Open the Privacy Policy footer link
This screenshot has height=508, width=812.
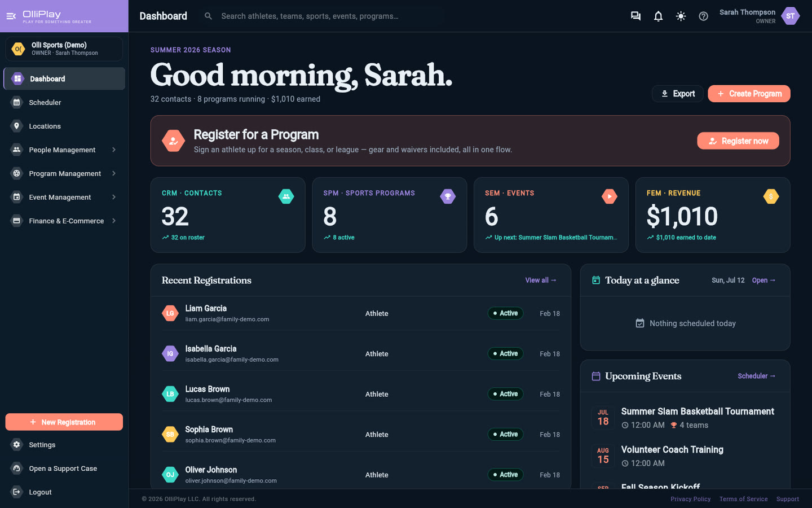point(691,499)
